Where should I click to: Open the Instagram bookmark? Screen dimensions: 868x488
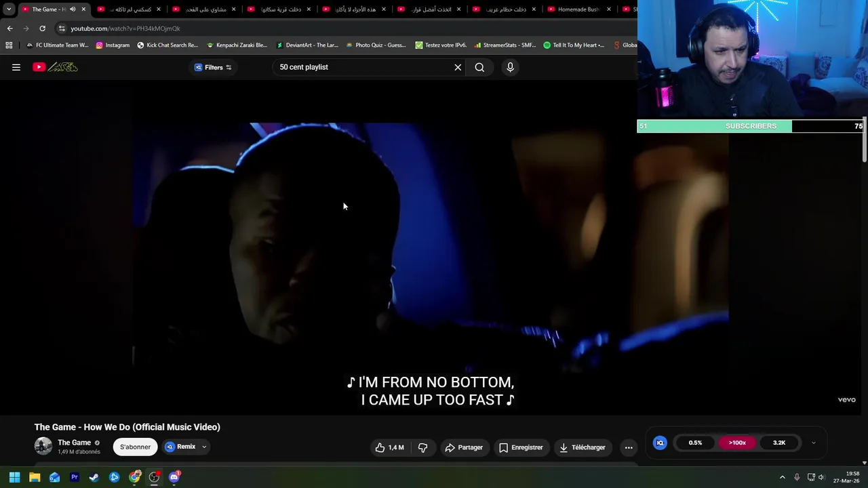[113, 45]
